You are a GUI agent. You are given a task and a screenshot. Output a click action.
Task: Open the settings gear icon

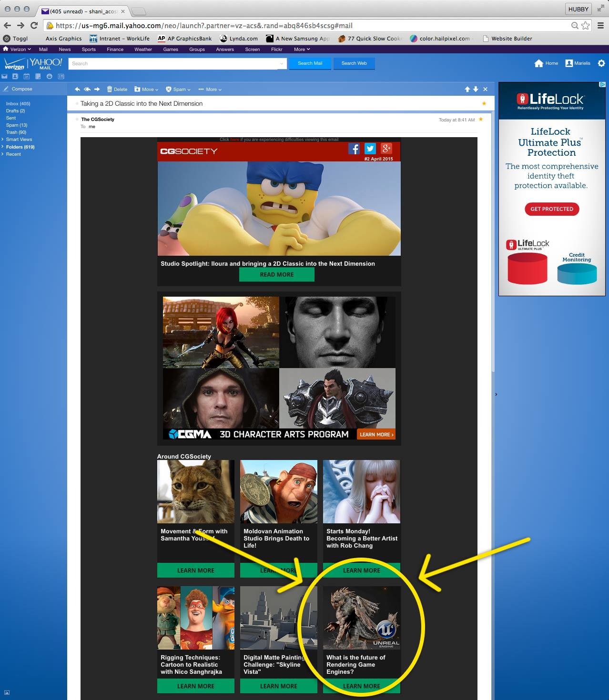coord(601,63)
